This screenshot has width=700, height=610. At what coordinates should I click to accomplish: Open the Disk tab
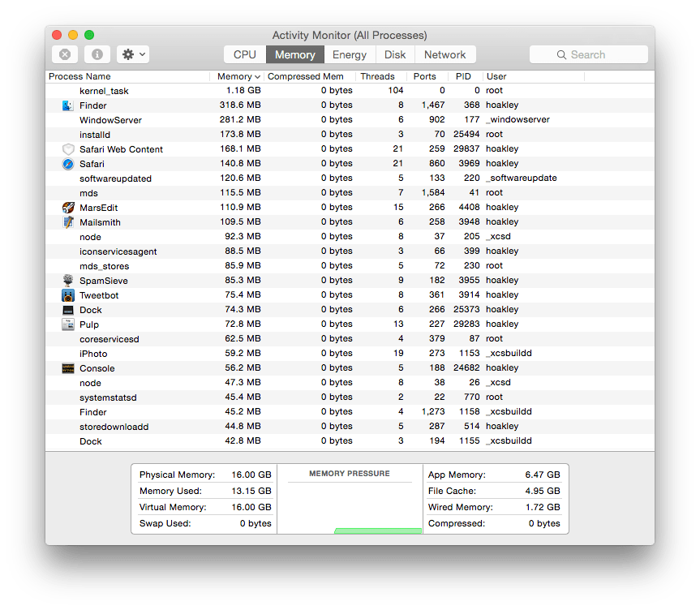395,54
